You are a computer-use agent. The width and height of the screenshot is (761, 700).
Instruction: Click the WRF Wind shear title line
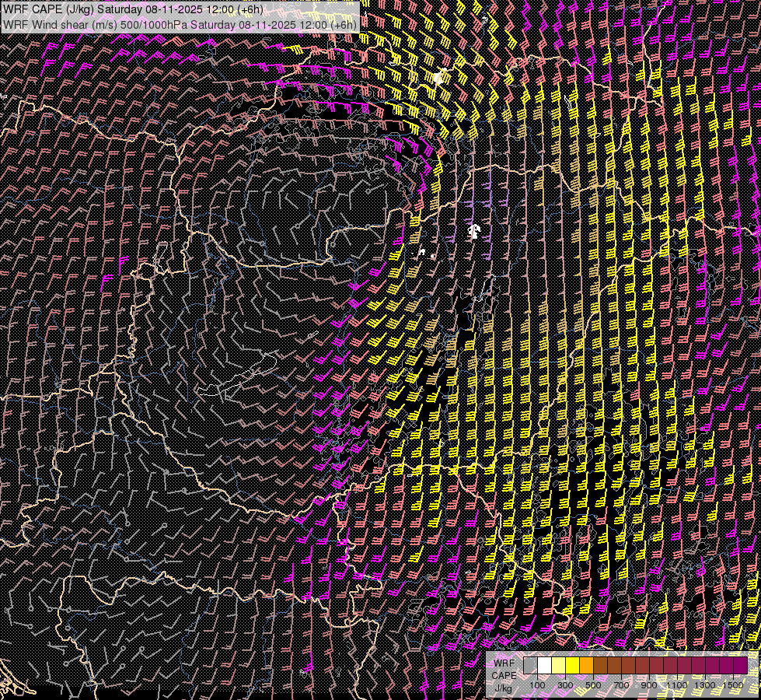point(180,24)
